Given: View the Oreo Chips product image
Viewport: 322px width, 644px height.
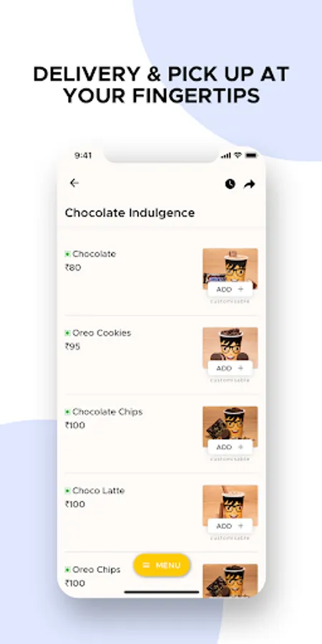Looking at the screenshot, I should point(230,580).
